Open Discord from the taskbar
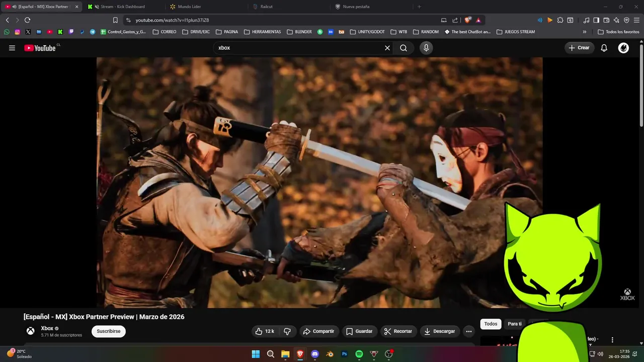The height and width of the screenshot is (362, 644). (x=315, y=354)
